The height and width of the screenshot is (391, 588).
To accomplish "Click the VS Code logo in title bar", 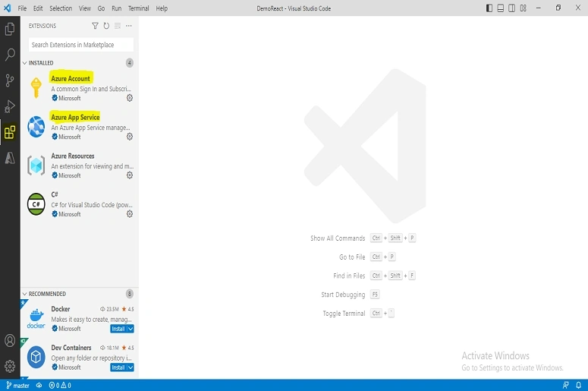I will 7,8.
